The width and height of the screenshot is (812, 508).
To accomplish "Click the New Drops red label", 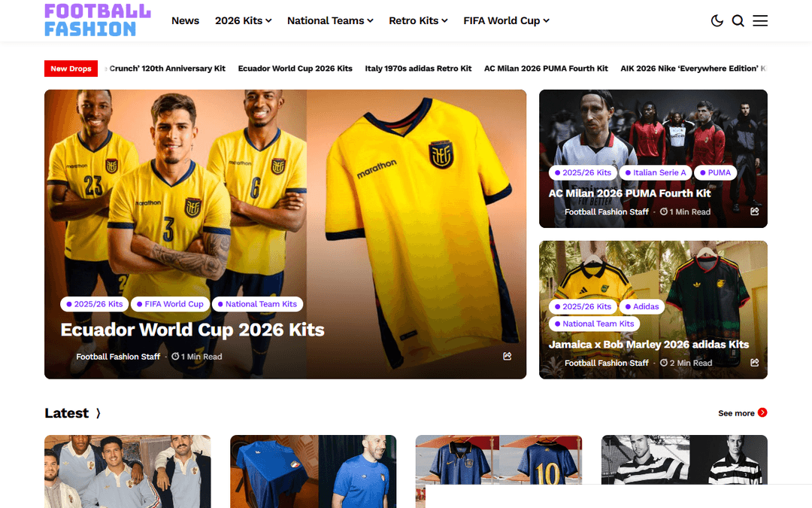I will point(71,68).
